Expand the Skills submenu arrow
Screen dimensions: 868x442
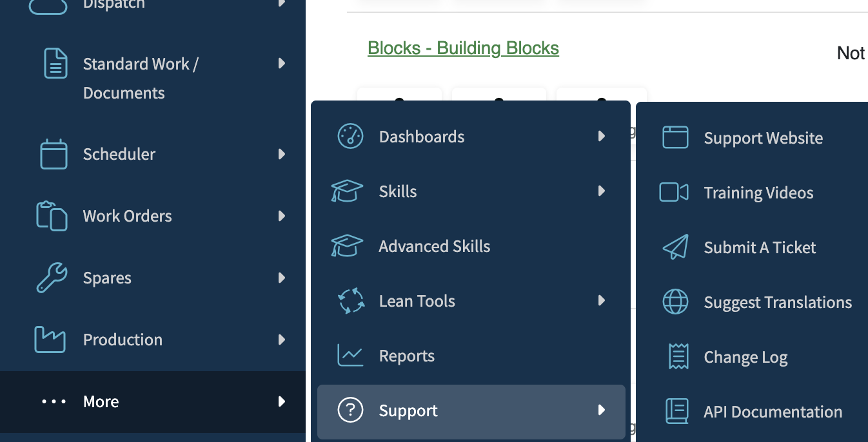point(602,191)
